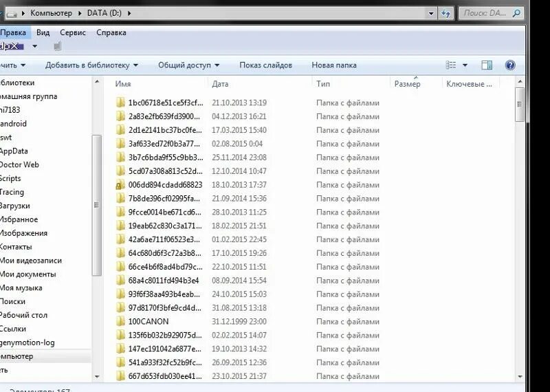Open the Вид menu
550x392 pixels.
[x=43, y=32]
